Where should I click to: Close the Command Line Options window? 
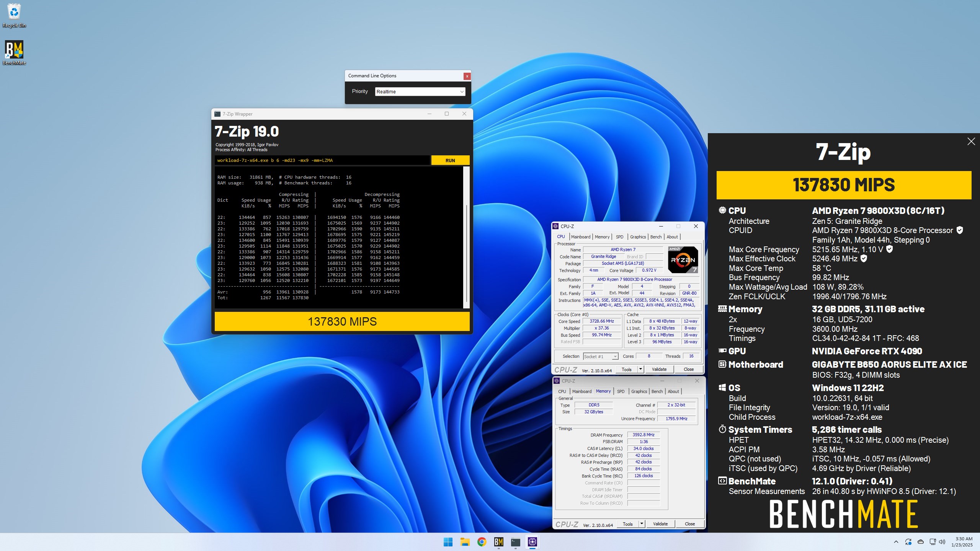tap(467, 76)
